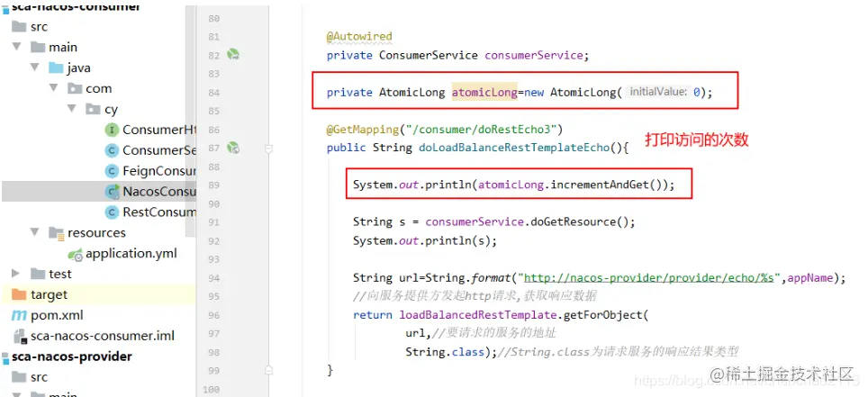Click the Maven icon beside pom.xml
The image size is (868, 397).
(19, 315)
